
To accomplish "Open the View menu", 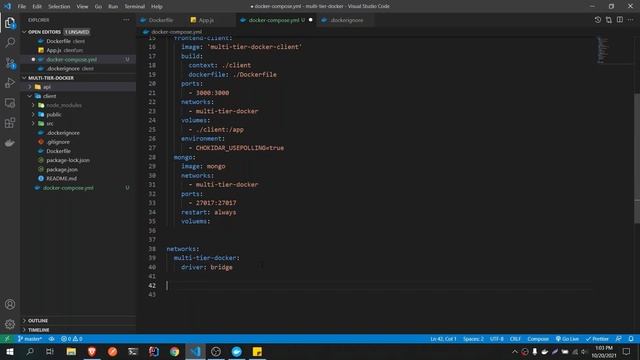I will [82, 6].
